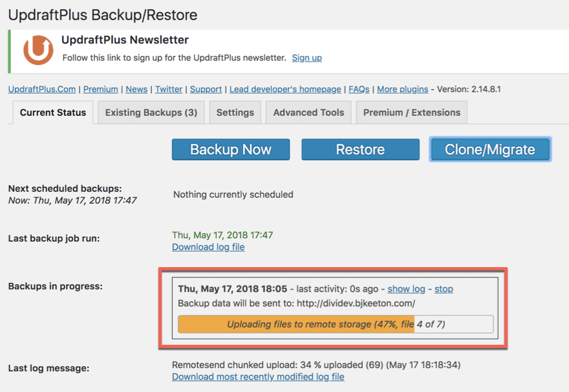Open the Support link
This screenshot has width=569, height=392.
(x=206, y=89)
